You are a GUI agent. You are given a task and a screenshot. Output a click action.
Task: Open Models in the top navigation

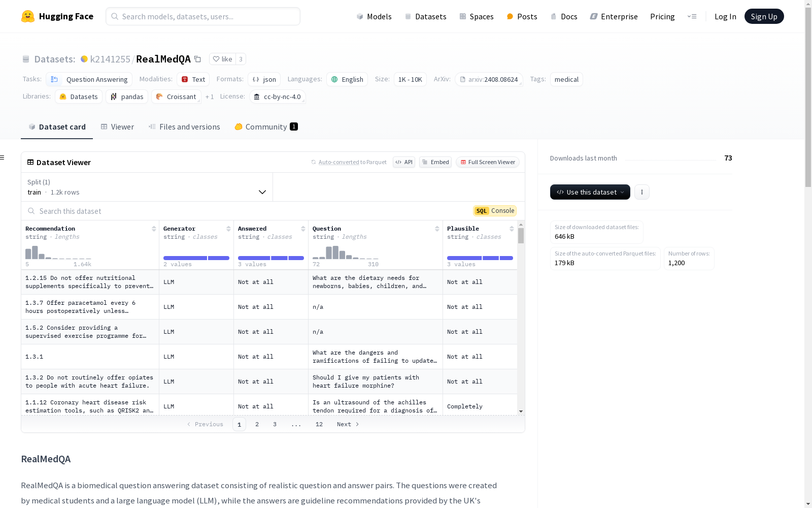[x=374, y=16]
